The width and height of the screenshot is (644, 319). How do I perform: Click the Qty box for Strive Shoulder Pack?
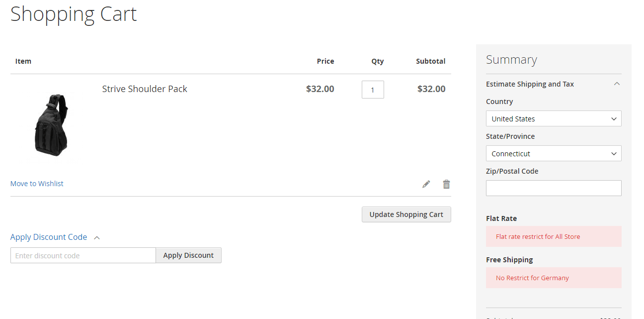pyautogui.click(x=373, y=90)
